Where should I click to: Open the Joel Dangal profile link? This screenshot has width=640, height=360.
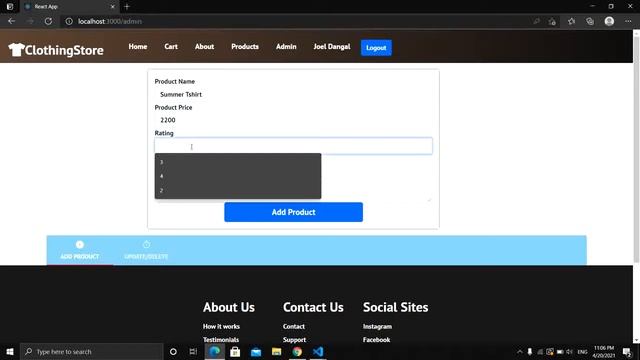tap(332, 47)
